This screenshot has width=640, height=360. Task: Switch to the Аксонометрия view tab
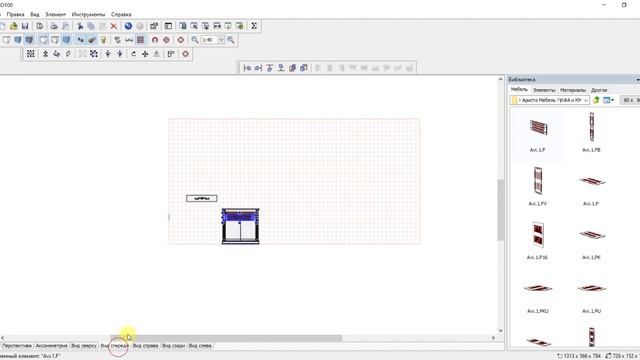pyautogui.click(x=51, y=346)
